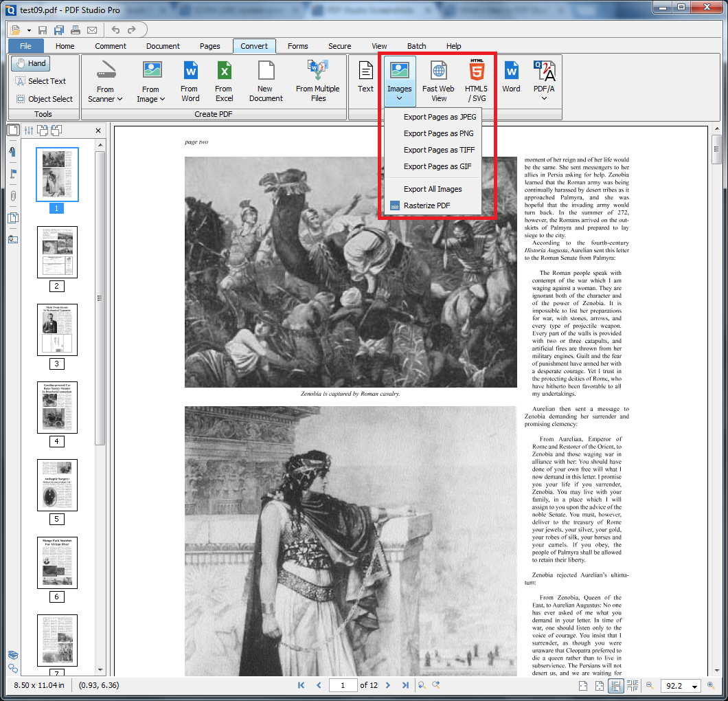
Task: Save the document with the Save icon
Action: (43, 30)
